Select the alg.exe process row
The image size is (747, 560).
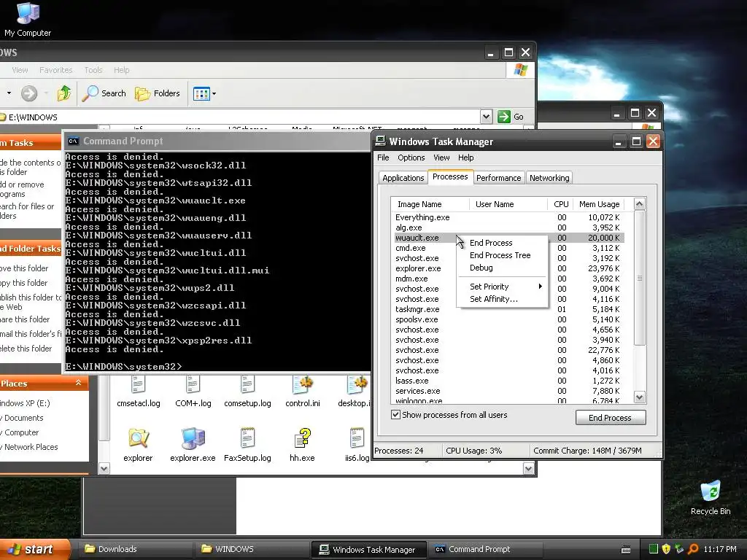[x=508, y=227]
